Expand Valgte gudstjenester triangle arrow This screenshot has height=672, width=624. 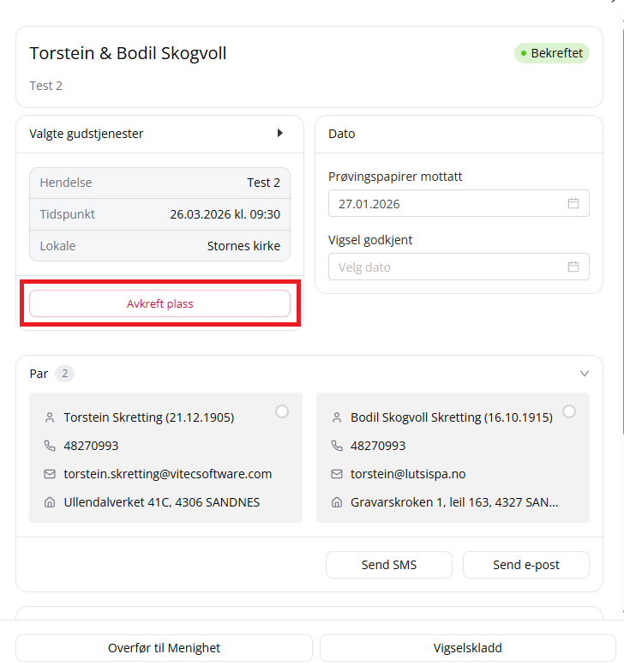(279, 133)
